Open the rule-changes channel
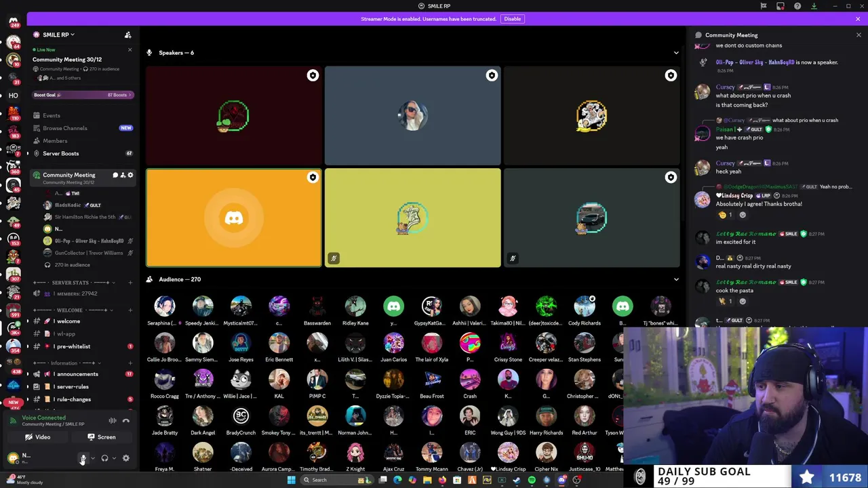The height and width of the screenshot is (488, 868). pos(81,399)
